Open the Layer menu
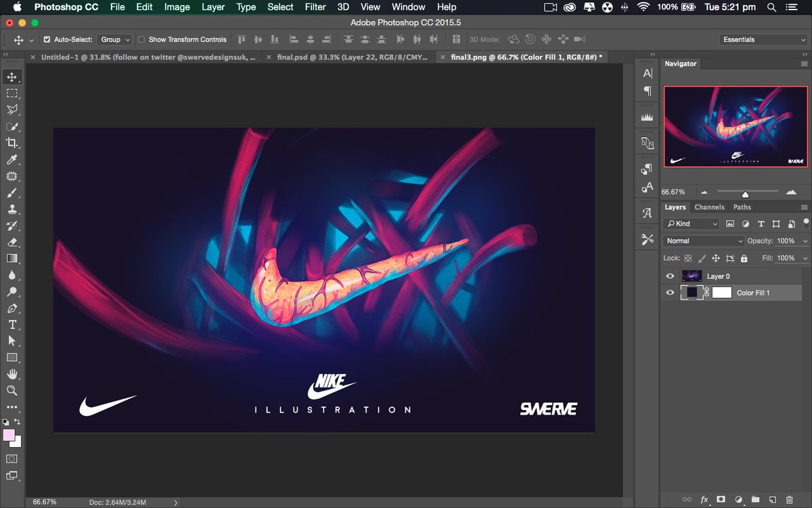Viewport: 812px width, 508px height. coord(213,7)
